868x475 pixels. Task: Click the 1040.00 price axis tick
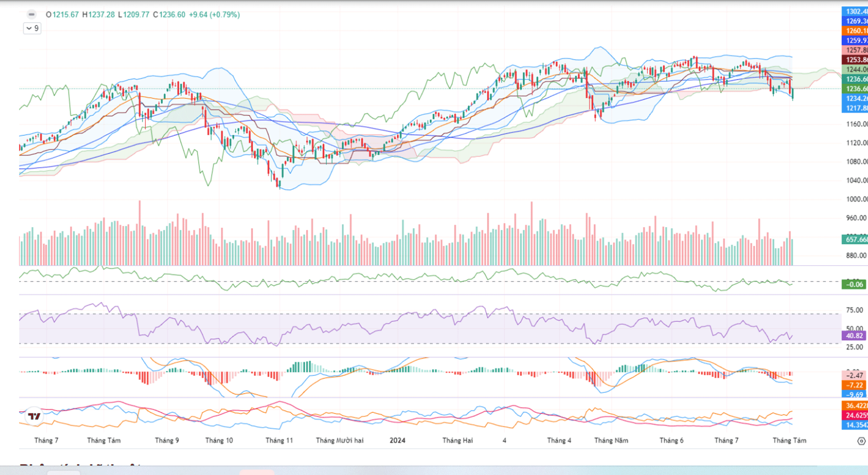click(x=857, y=180)
